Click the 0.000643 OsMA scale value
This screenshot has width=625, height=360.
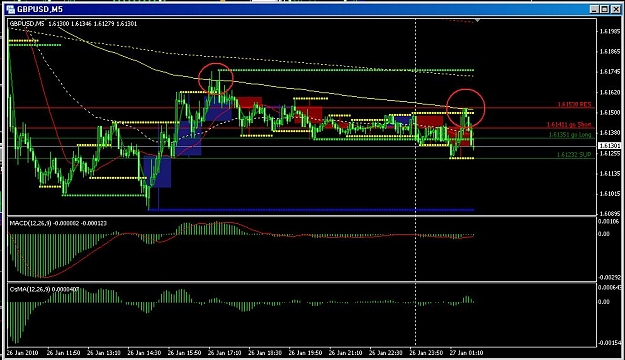(610, 287)
